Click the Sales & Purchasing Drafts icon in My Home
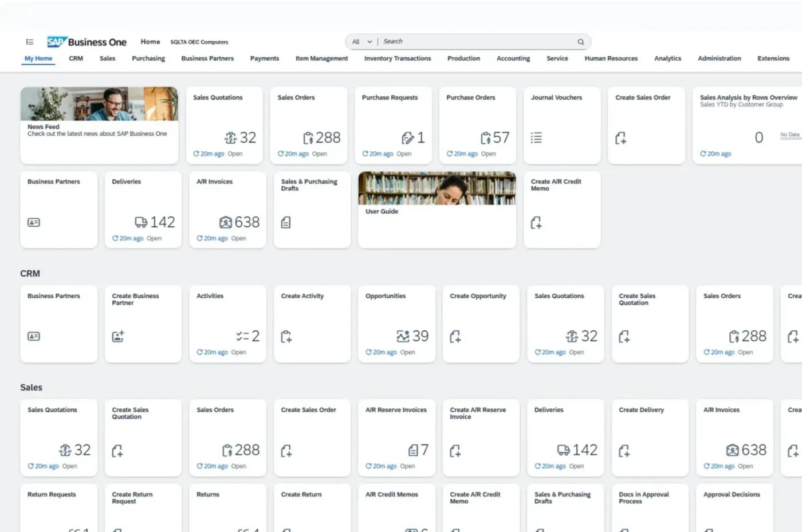Screen dimensions: 802x532 click(x=286, y=222)
